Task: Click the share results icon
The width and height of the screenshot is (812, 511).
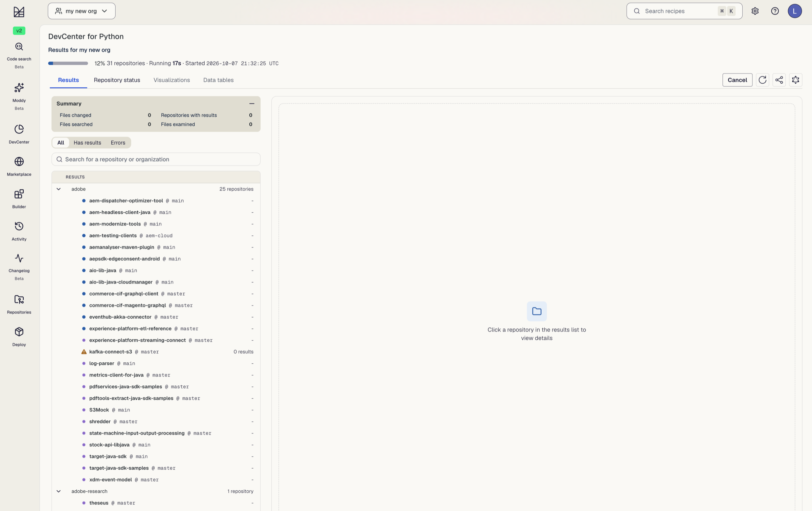Action: pos(779,80)
